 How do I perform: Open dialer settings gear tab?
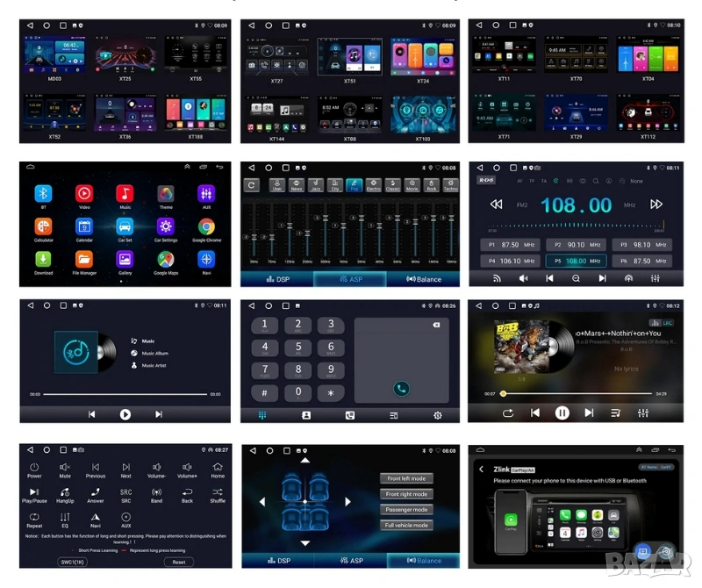(x=437, y=416)
